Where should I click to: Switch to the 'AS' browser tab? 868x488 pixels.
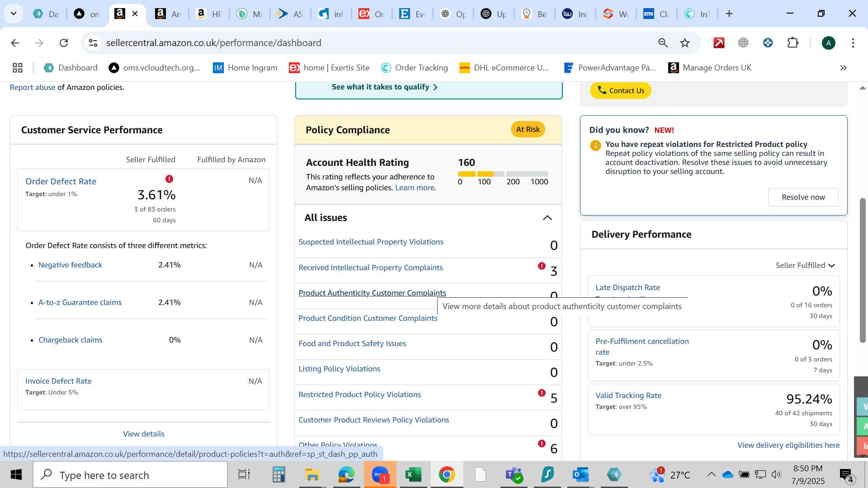point(290,14)
